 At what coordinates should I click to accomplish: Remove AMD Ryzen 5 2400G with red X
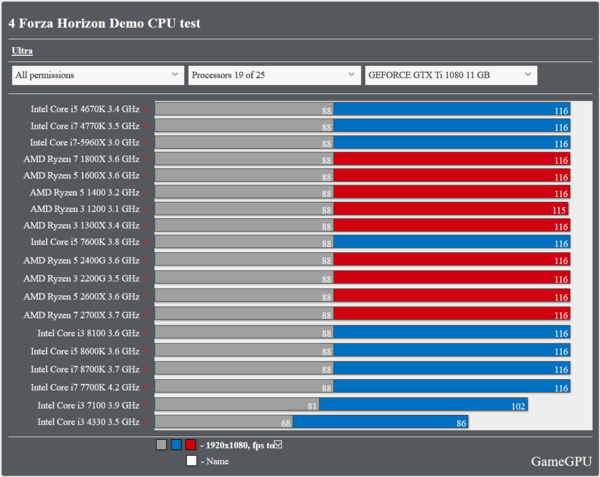click(145, 260)
